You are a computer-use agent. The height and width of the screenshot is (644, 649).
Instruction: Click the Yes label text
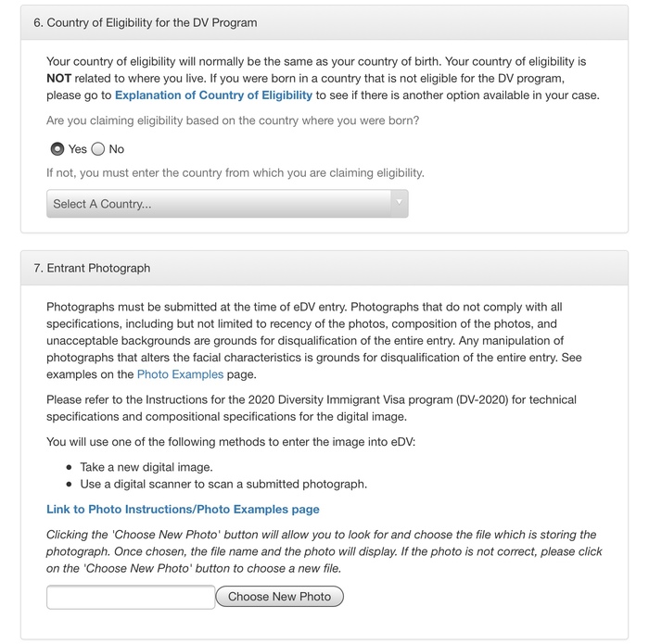(78, 149)
